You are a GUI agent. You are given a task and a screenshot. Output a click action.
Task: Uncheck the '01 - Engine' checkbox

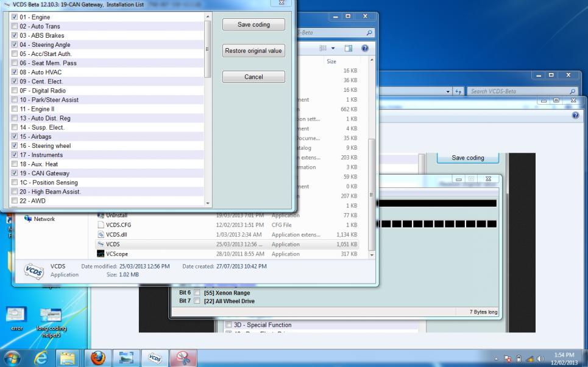(15, 17)
